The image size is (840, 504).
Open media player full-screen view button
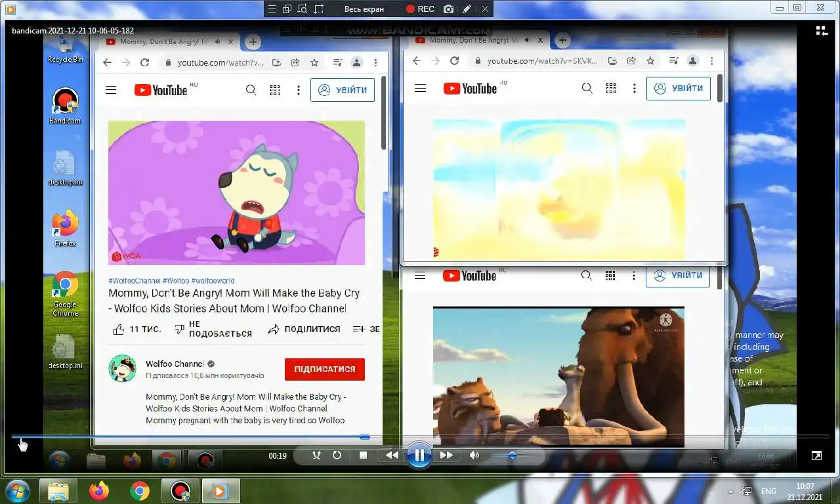click(x=816, y=455)
